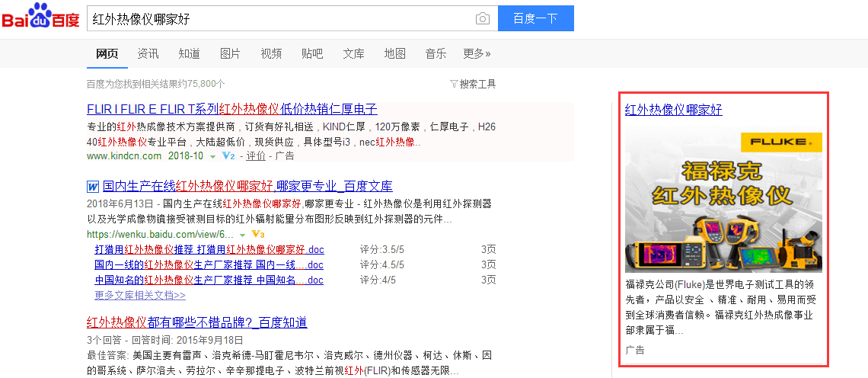Click the V3 credibility badge

[258, 234]
